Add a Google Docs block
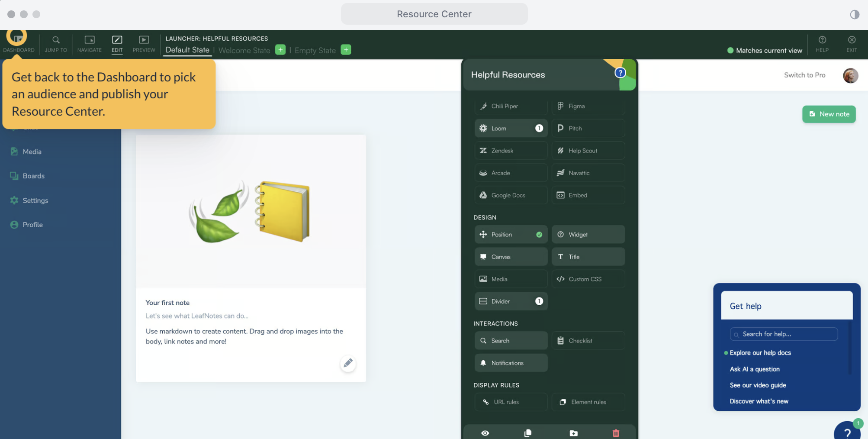This screenshot has width=868, height=439. click(511, 195)
